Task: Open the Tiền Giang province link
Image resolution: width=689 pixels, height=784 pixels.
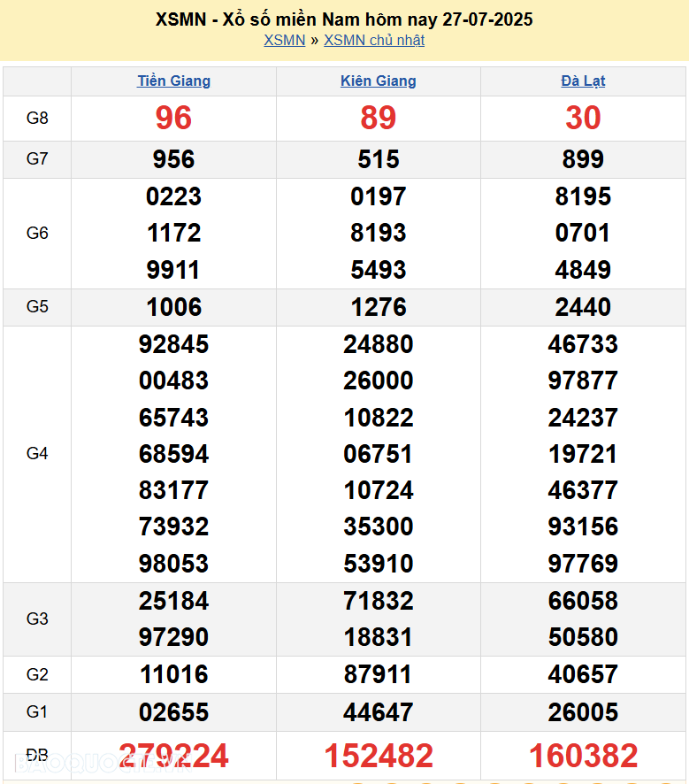Action: (x=173, y=81)
